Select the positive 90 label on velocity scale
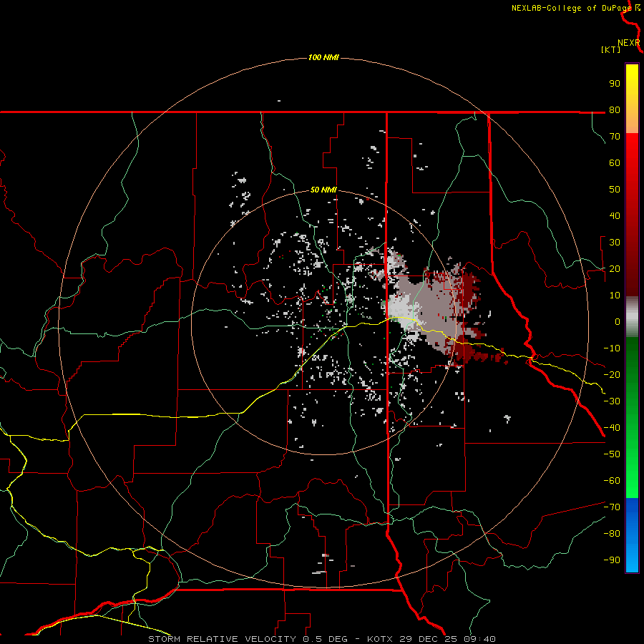 [x=615, y=84]
